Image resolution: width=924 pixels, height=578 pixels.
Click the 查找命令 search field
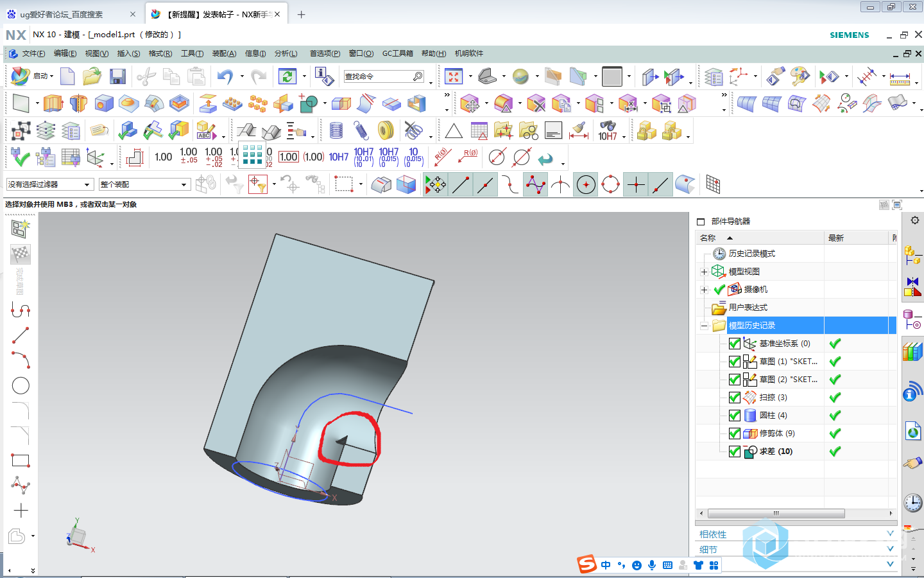click(x=384, y=76)
